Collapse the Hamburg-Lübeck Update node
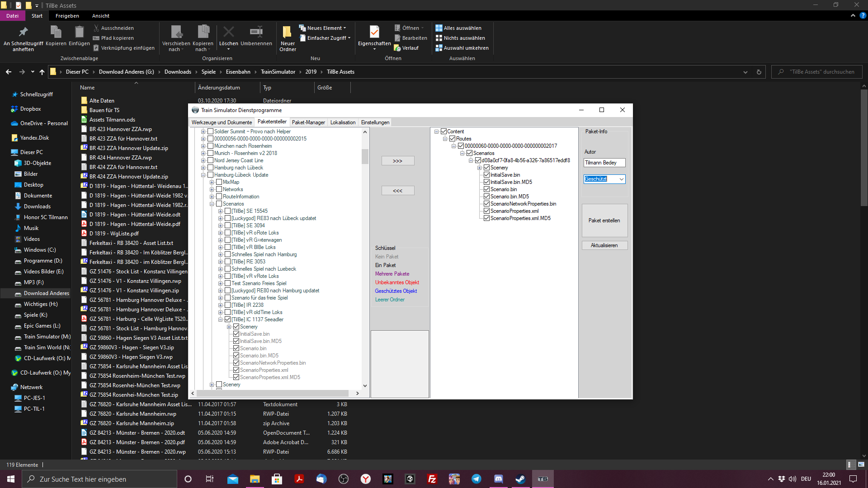 point(203,175)
